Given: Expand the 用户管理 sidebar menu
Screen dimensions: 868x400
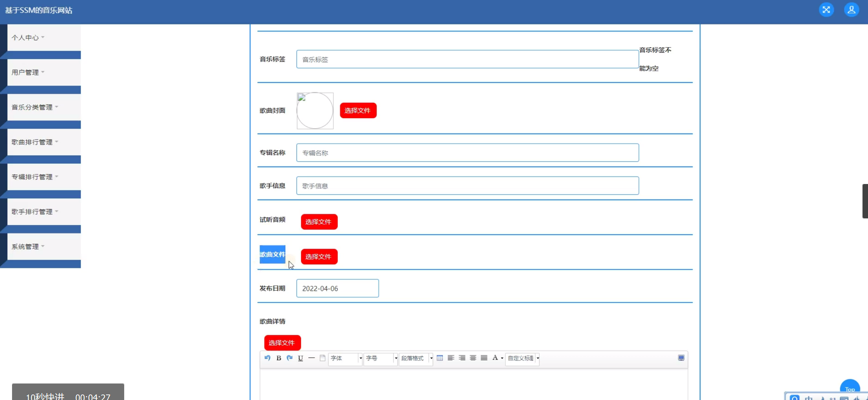Looking at the screenshot, I should click(x=44, y=72).
